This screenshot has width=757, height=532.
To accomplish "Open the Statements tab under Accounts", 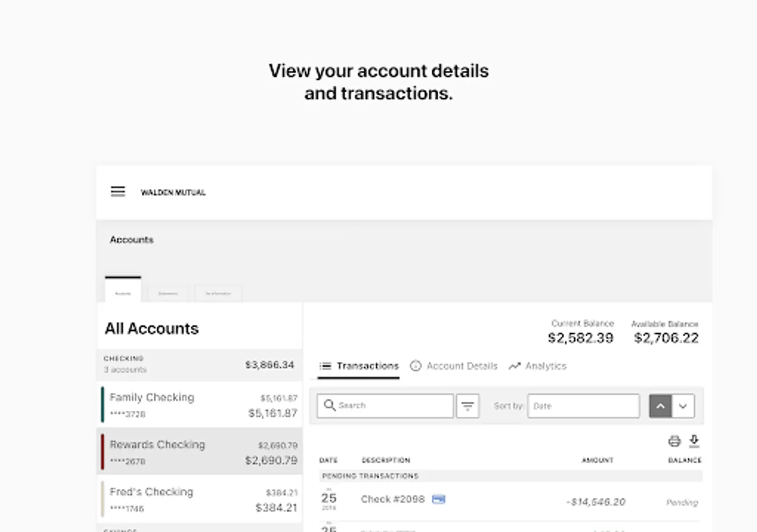I will (168, 294).
